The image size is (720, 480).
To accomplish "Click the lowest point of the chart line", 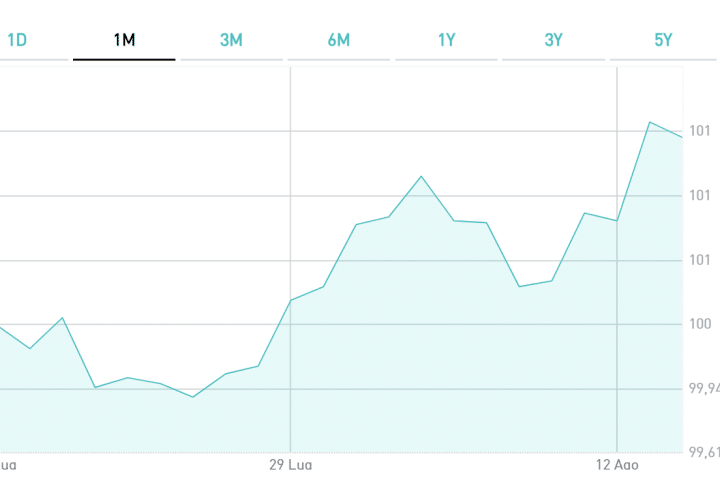I will pos(193,397).
